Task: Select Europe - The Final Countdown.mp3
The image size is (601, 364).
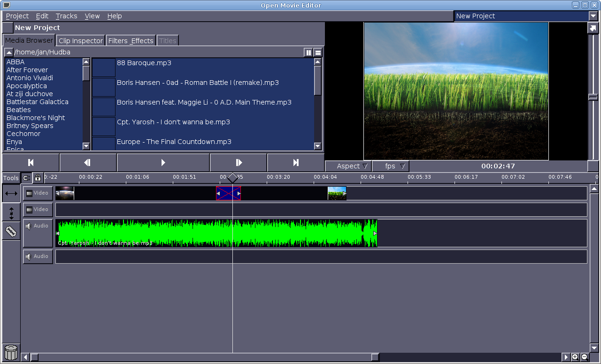Action: tap(174, 142)
